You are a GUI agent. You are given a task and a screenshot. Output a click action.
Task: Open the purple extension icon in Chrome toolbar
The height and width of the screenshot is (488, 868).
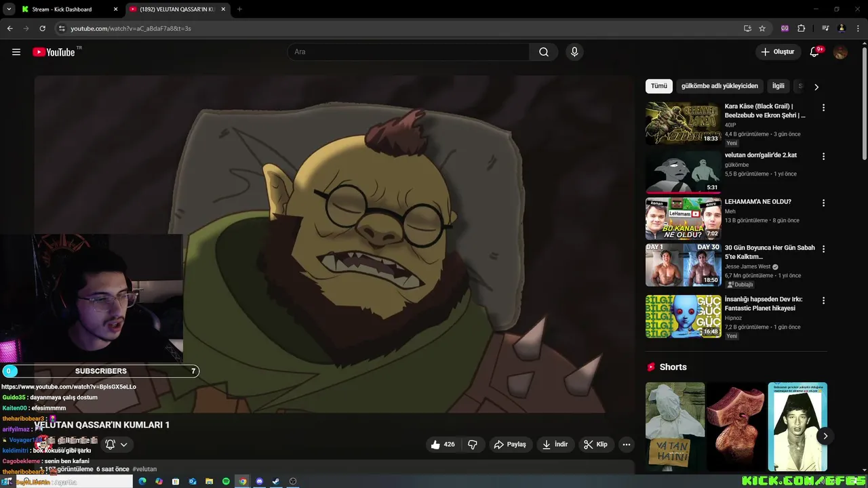785,28
